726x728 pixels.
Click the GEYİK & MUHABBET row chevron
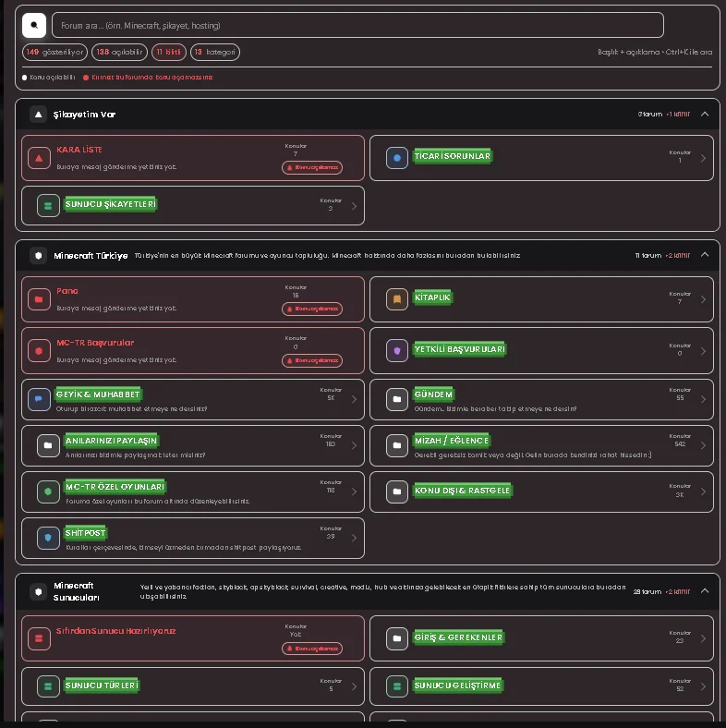pos(354,399)
